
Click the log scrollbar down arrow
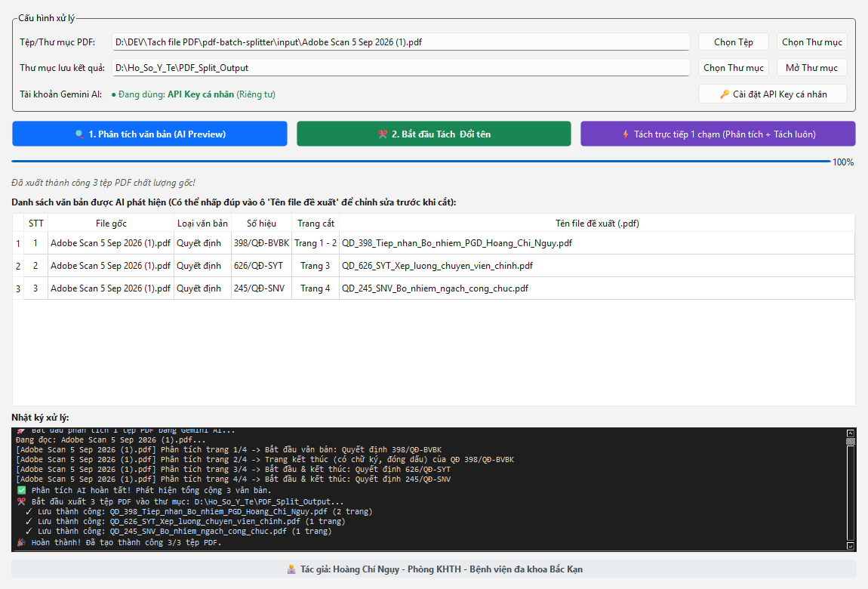pyautogui.click(x=851, y=546)
